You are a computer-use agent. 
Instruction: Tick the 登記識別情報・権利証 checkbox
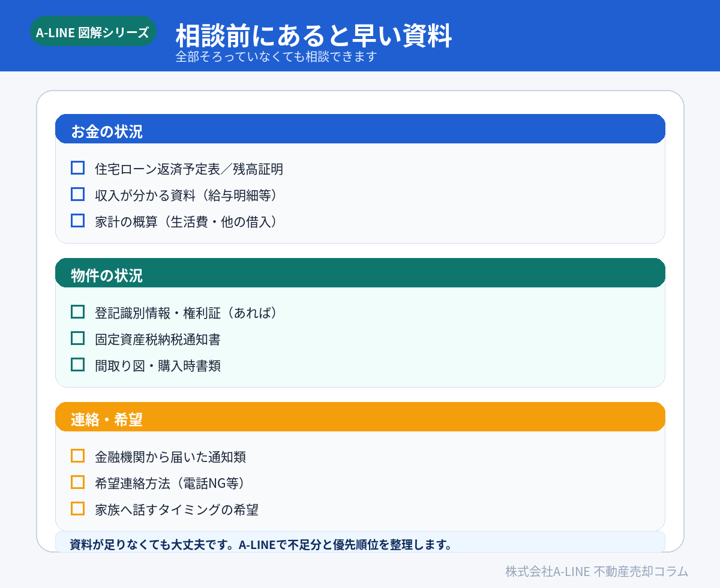coord(77,311)
